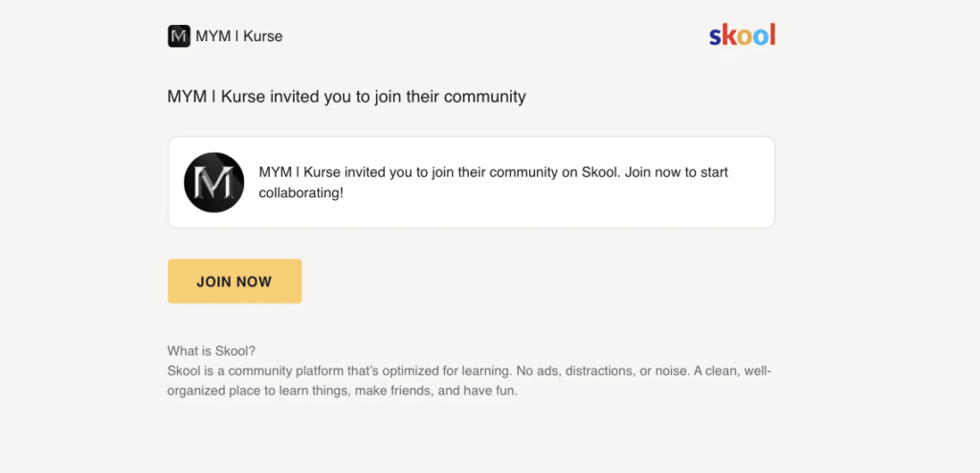Click the word "collaborating!" in the card
The image size is (980, 473).
point(301,192)
